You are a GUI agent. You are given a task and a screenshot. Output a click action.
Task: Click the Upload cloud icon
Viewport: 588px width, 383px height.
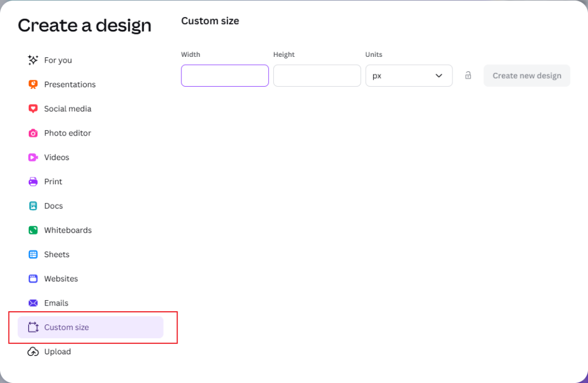pyautogui.click(x=33, y=351)
